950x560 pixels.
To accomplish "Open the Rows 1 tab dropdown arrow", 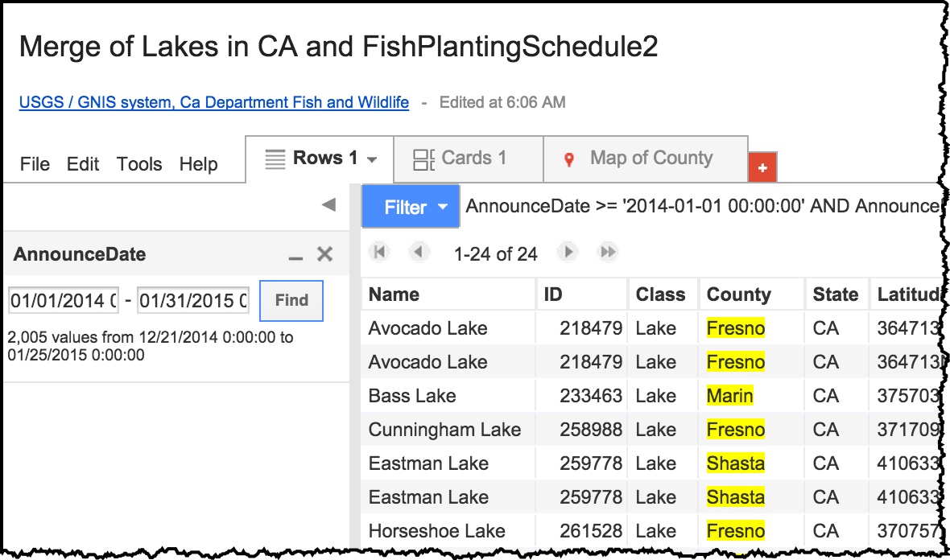I will coord(372,159).
